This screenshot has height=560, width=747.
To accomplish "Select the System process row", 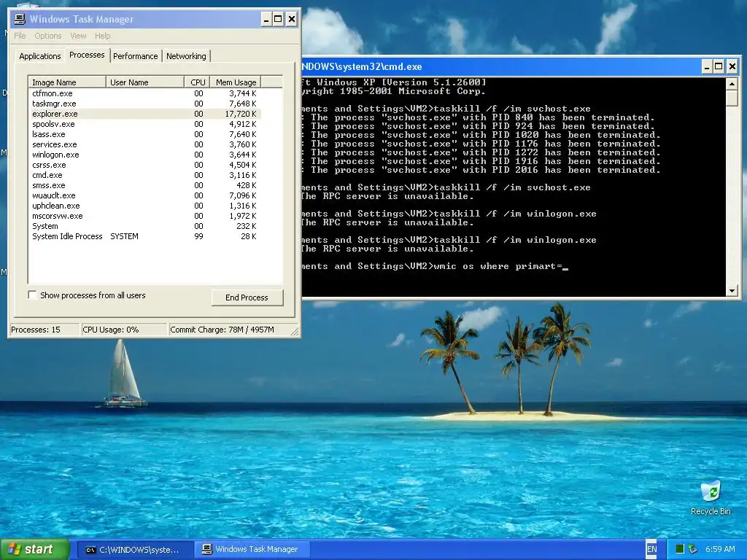I will coord(145,226).
